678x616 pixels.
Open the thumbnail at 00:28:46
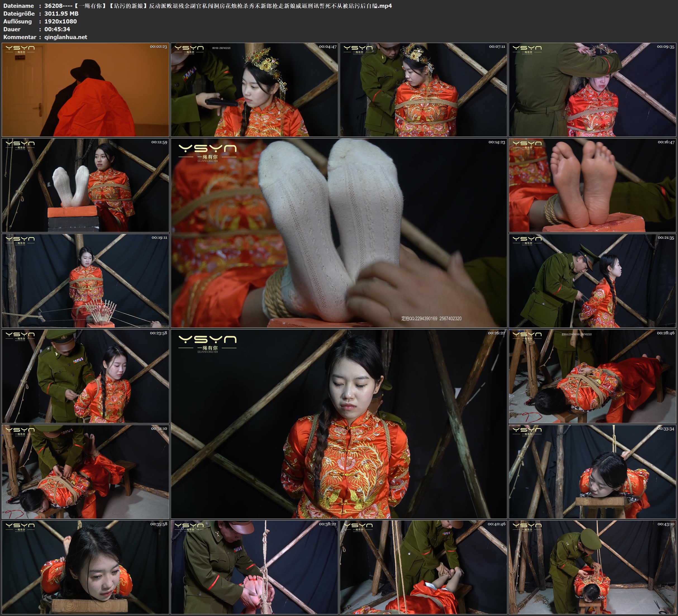[x=592, y=376]
